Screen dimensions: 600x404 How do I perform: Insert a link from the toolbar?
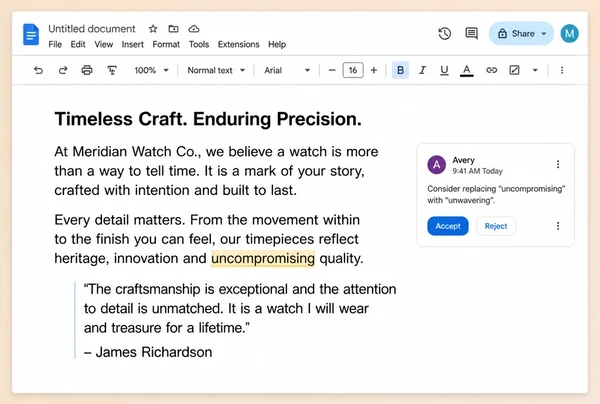(x=491, y=70)
